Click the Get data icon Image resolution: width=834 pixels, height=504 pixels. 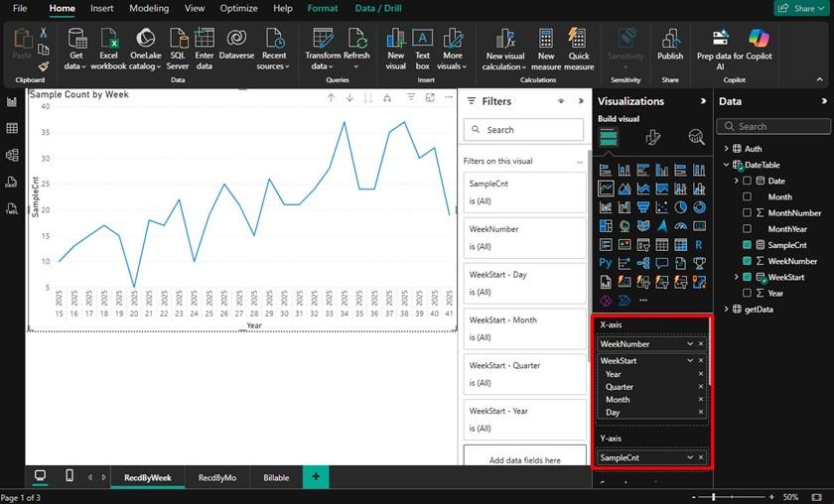pos(75,39)
